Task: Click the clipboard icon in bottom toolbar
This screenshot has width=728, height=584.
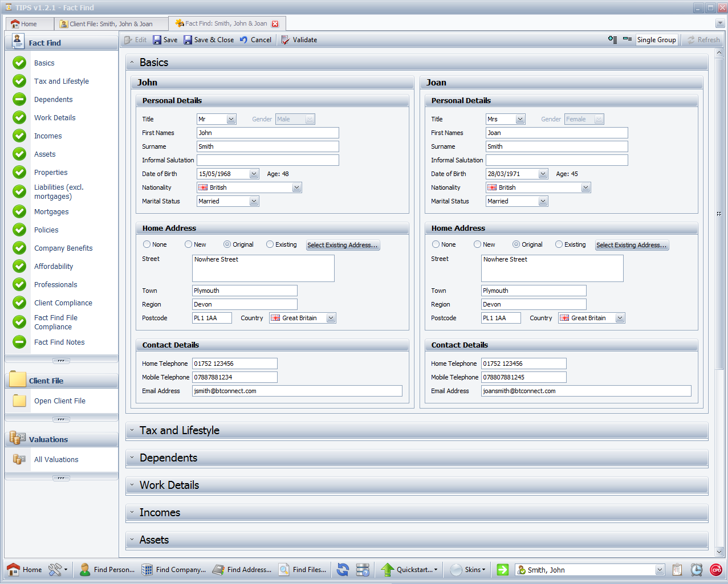Action: click(x=677, y=570)
